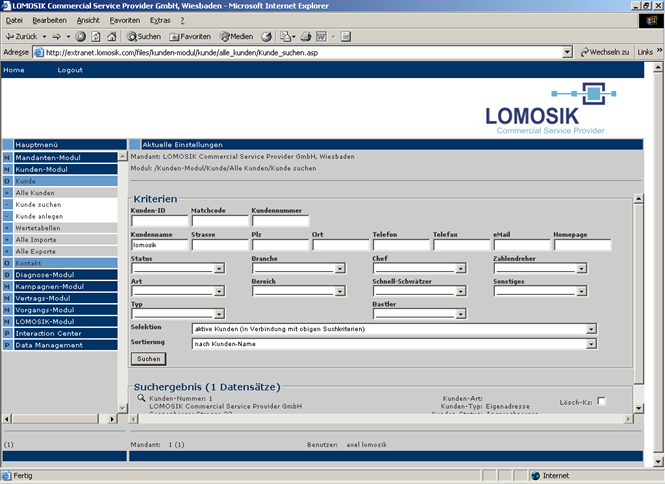Screen dimensions: 665x484
Task: Click the O icon beside Kontakt
Action: coord(7,263)
